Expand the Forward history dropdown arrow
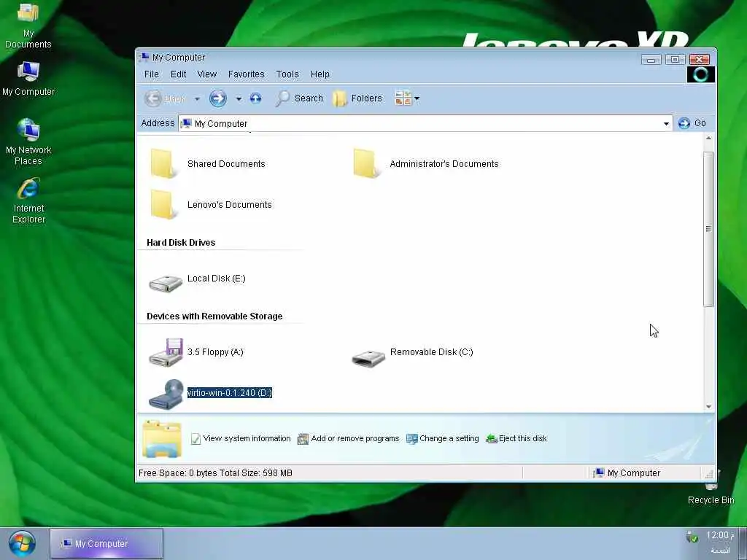This screenshot has width=747, height=560. 239,99
